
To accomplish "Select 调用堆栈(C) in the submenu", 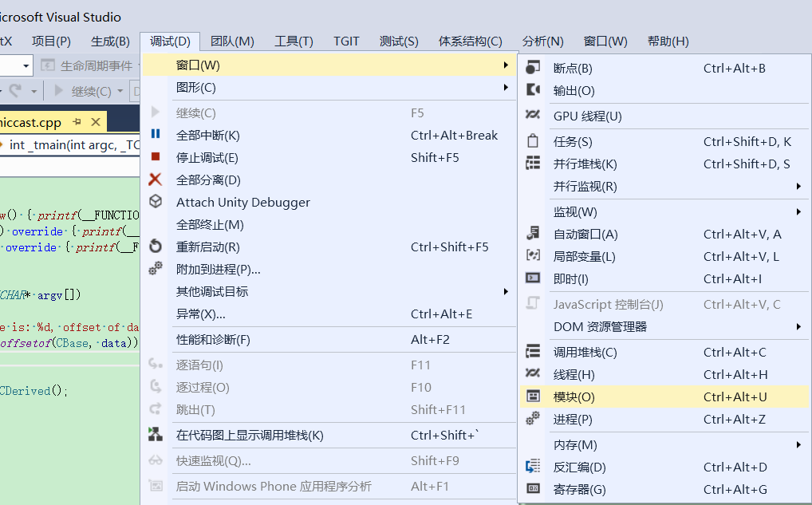I will click(x=664, y=352).
